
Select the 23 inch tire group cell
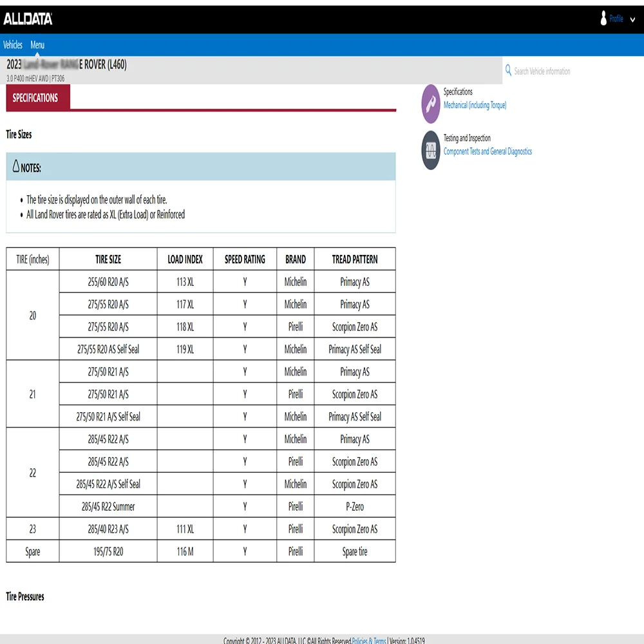[32, 529]
